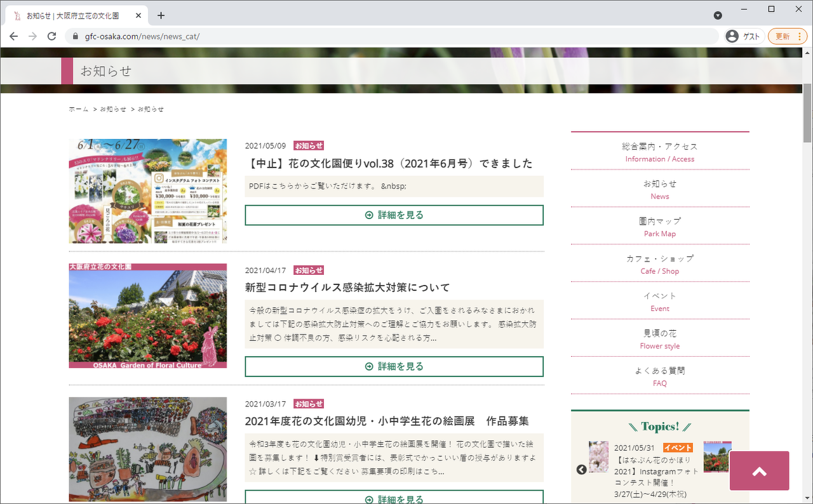This screenshot has width=813, height=504.
Task: Click the browser back arrow
Action: [x=13, y=36]
